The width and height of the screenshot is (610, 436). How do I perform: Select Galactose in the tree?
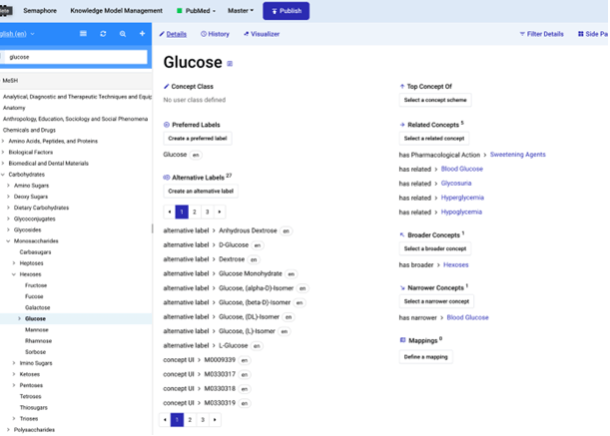[37, 308]
